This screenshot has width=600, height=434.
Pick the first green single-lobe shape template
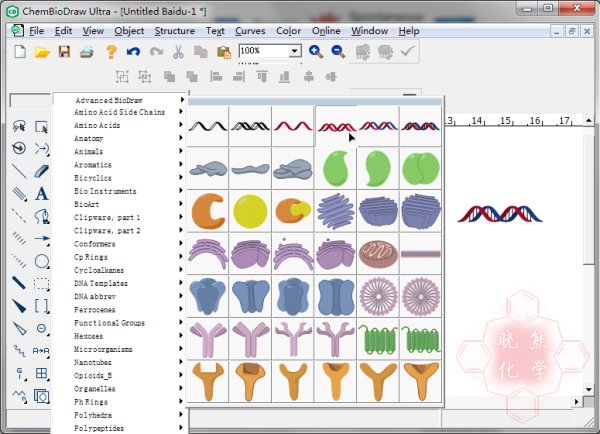point(336,168)
